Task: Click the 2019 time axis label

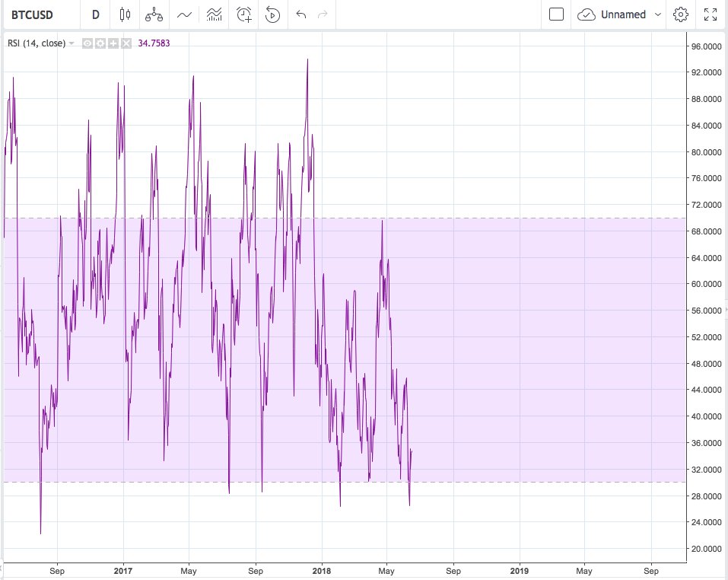Action: 519,571
